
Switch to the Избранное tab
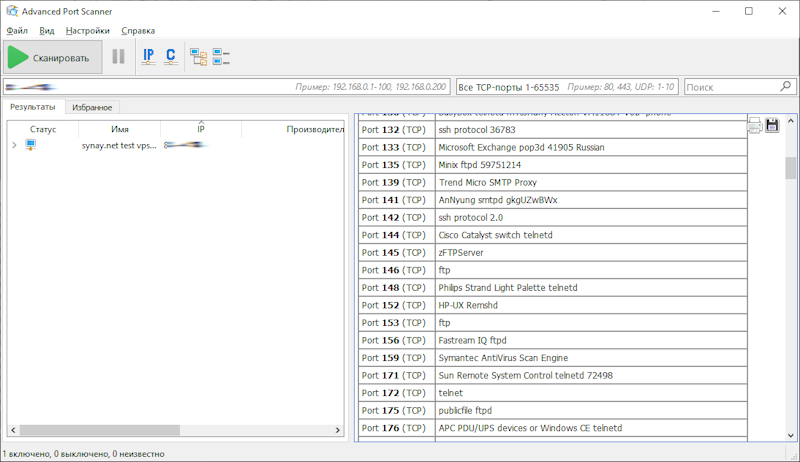click(x=92, y=108)
